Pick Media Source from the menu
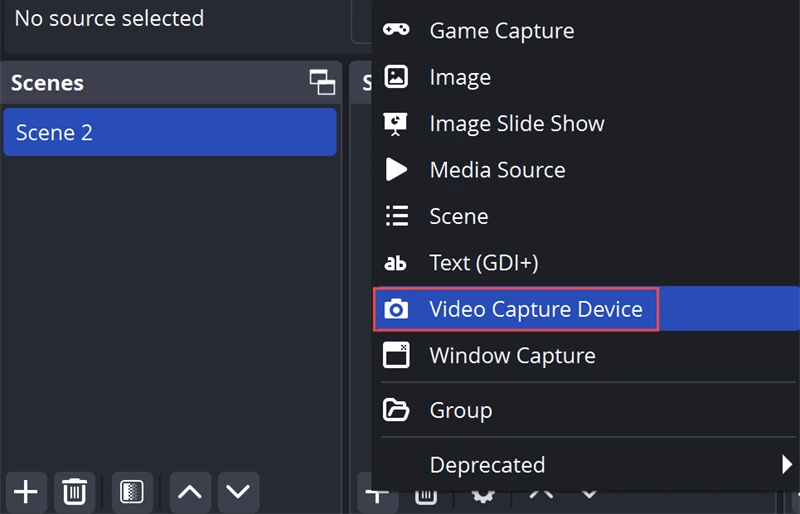Screen dimensions: 800x514 (497, 170)
